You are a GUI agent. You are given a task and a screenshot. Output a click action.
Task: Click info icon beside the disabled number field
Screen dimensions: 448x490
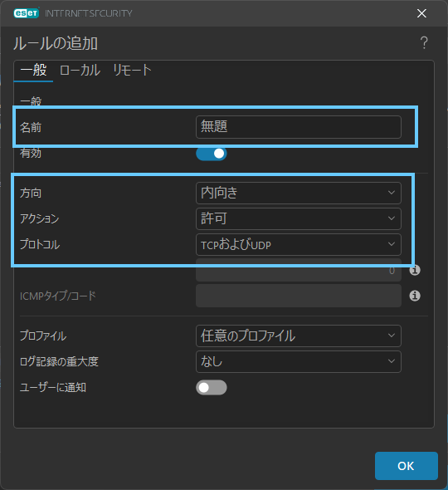[x=415, y=270]
